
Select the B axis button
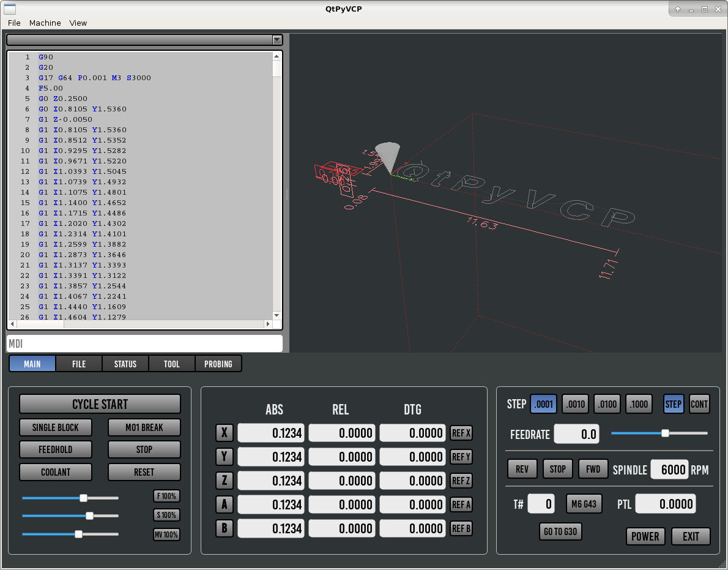coord(225,528)
